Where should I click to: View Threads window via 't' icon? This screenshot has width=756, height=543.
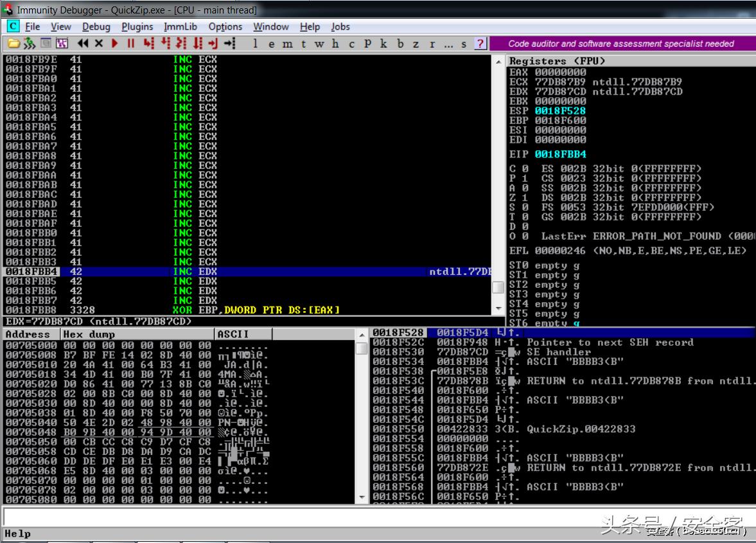(x=303, y=44)
